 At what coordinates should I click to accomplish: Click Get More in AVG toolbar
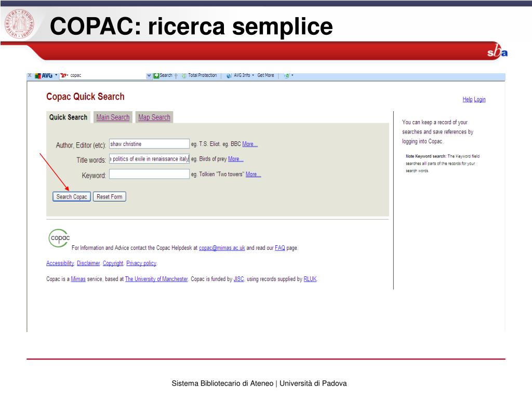[265, 75]
